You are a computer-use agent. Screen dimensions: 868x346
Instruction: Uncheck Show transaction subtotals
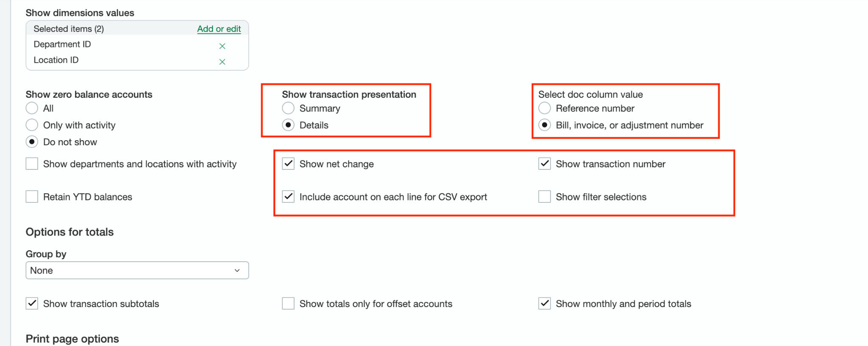32,304
